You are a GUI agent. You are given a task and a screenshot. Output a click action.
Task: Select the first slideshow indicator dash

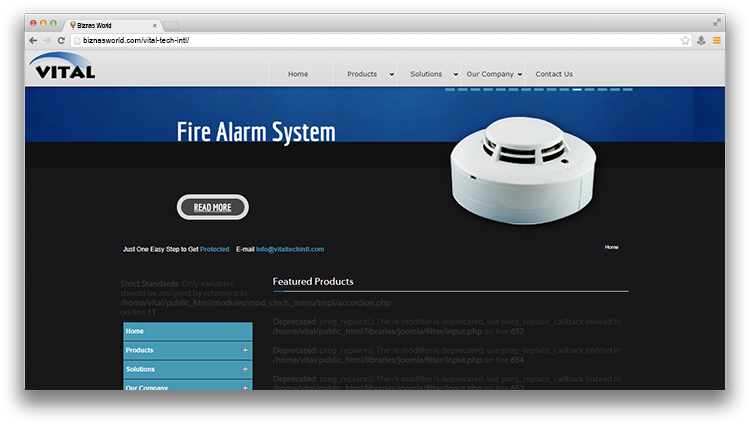[450, 90]
